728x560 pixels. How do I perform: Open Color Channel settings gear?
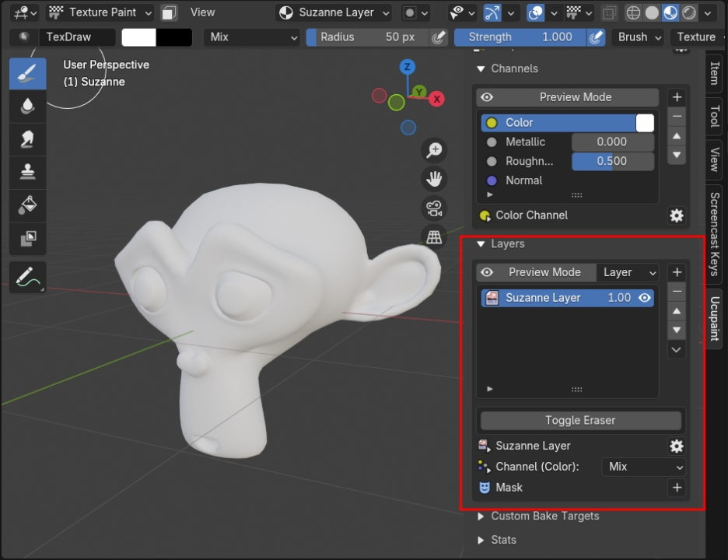coord(677,215)
